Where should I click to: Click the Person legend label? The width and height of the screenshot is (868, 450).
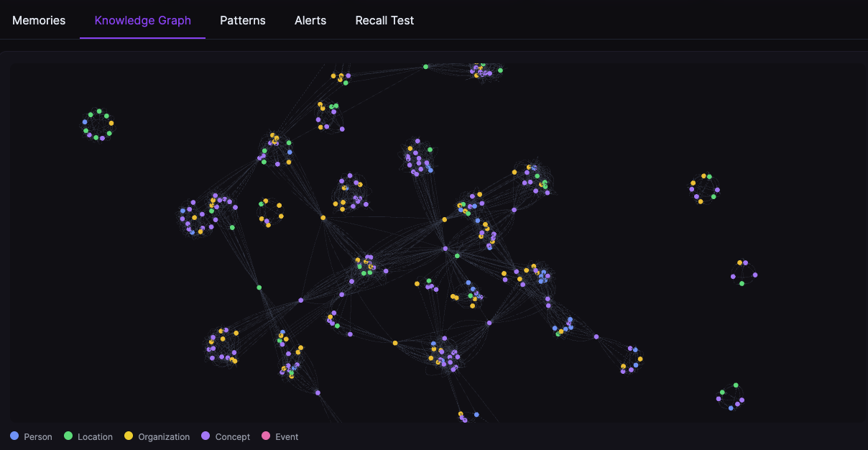click(38, 437)
